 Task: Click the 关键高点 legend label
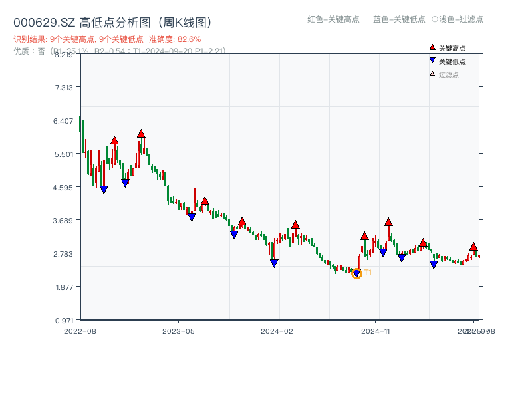pos(452,48)
